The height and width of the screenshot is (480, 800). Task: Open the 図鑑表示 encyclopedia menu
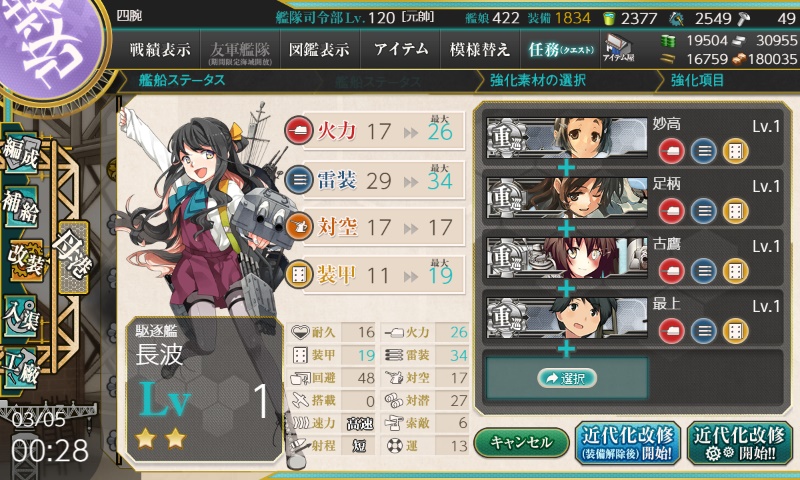pos(319,50)
